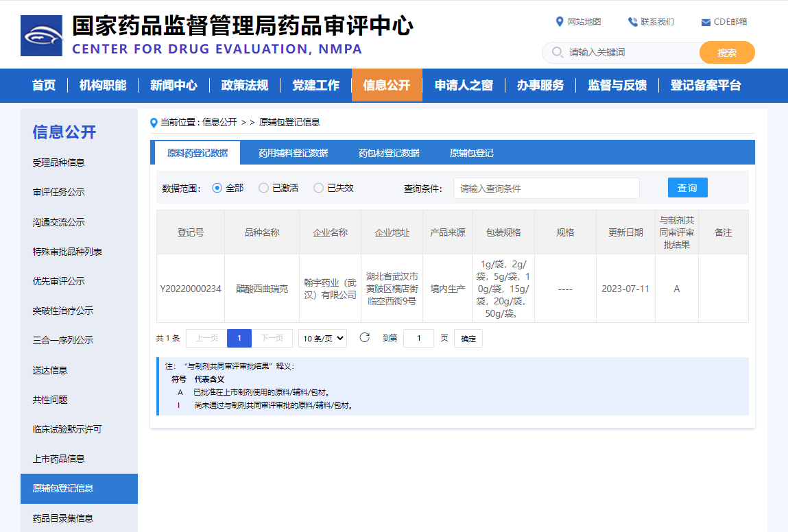
Task: Click the current location pin icon
Action: coord(154,123)
